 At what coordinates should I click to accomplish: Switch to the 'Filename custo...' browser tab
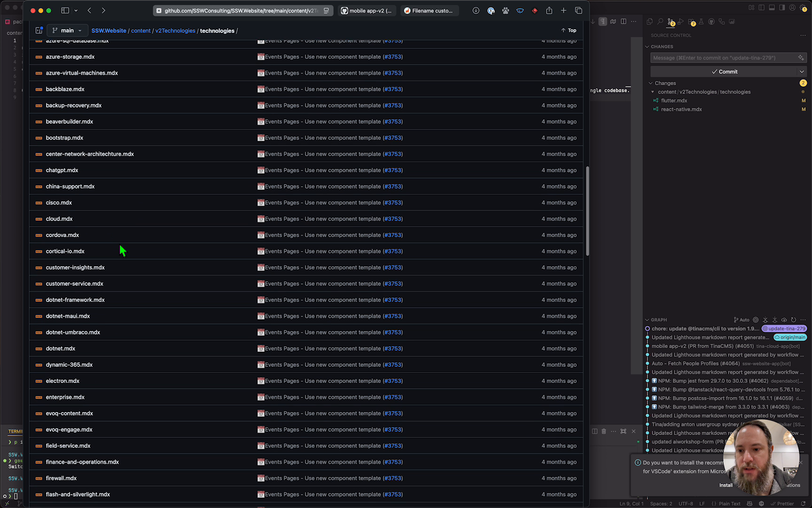coord(429,10)
